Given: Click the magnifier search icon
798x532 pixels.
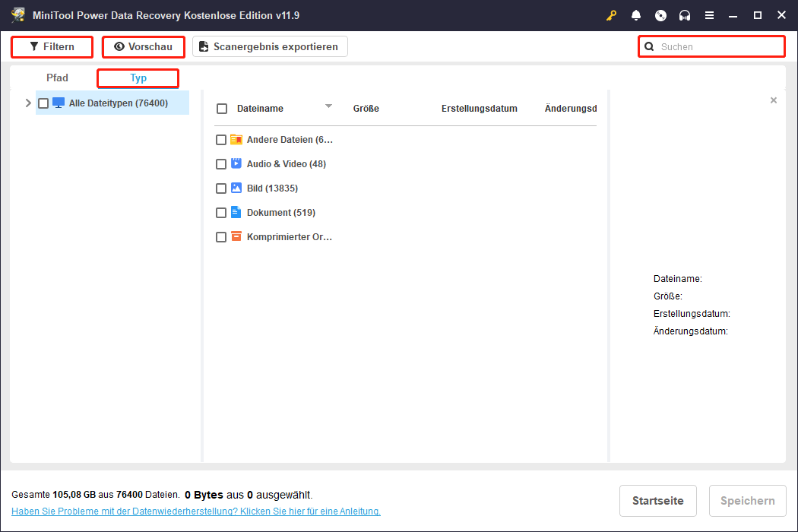Looking at the screenshot, I should (649, 47).
